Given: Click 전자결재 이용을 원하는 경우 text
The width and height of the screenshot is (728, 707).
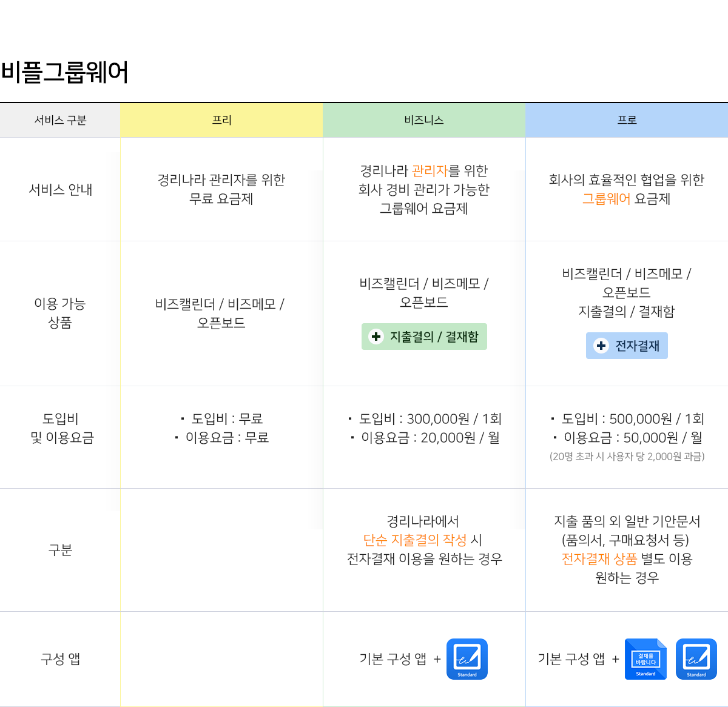Looking at the screenshot, I should pos(424,558).
